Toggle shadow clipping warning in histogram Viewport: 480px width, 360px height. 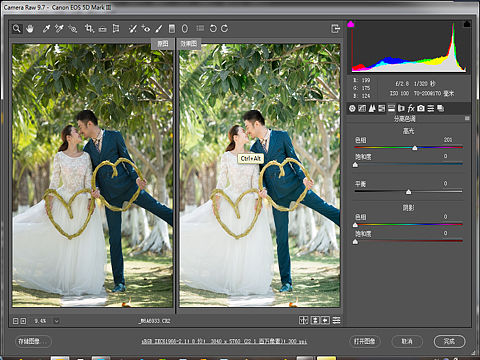pos(351,24)
